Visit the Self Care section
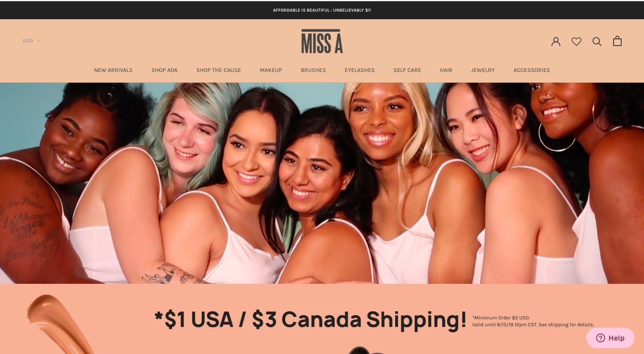The image size is (644, 354). pos(407,70)
